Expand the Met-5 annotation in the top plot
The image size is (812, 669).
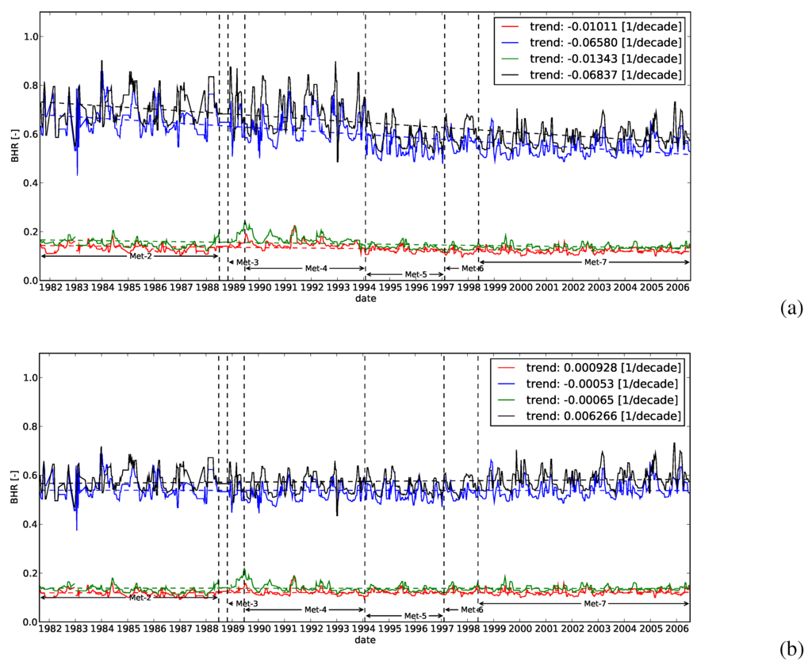click(416, 275)
